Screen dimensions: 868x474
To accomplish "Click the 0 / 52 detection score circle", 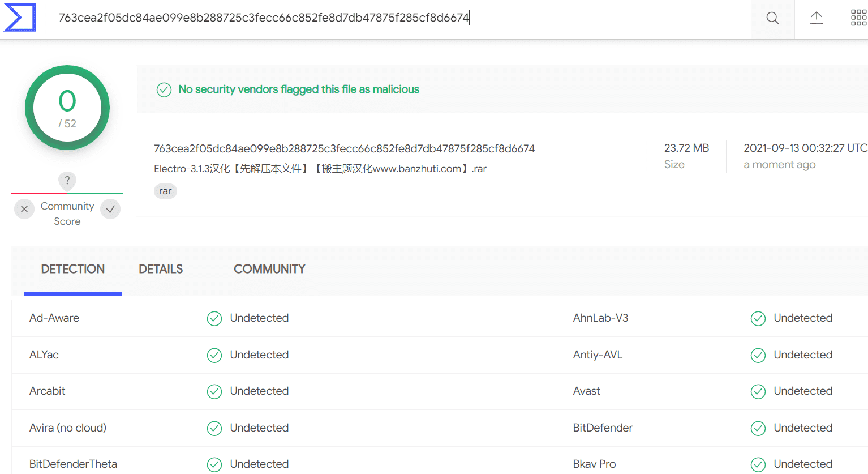I will 67,108.
